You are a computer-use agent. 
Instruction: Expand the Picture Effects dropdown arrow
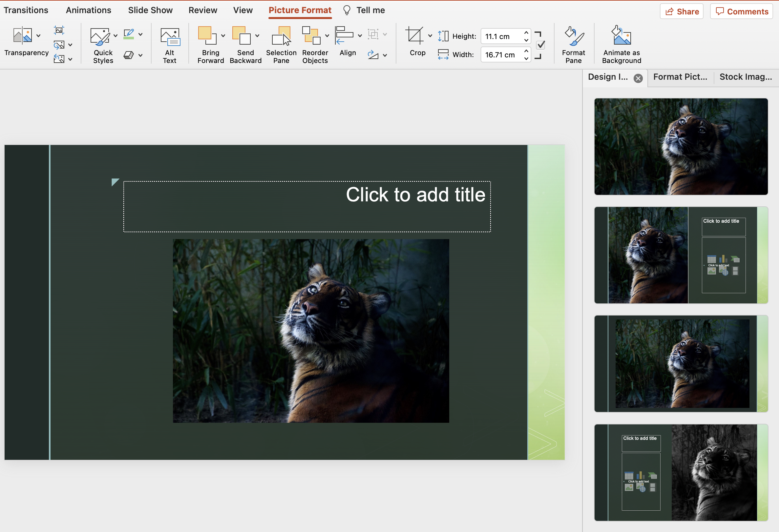pos(140,55)
